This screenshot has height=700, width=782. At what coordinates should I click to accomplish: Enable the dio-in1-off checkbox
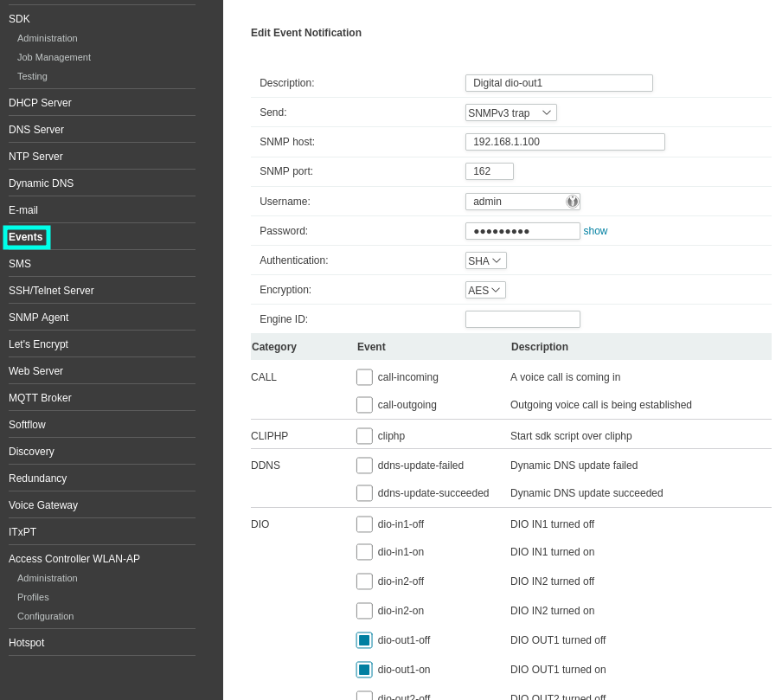click(x=364, y=523)
